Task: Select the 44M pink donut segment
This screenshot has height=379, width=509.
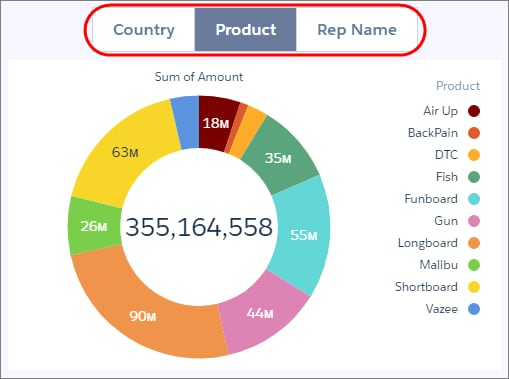Action: tap(260, 313)
